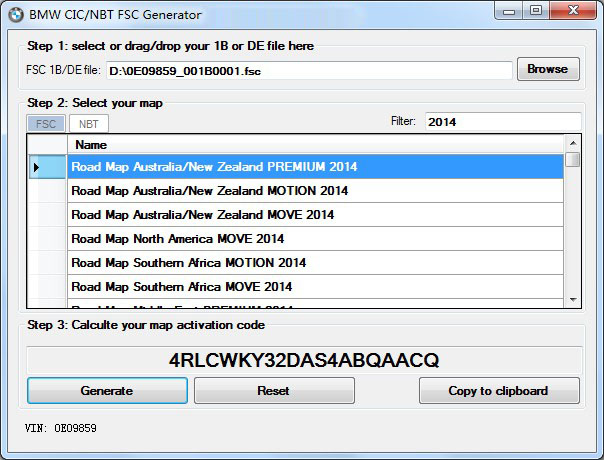Select Road Map North America MOVE 2014
This screenshot has width=604, height=460.
pos(315,238)
